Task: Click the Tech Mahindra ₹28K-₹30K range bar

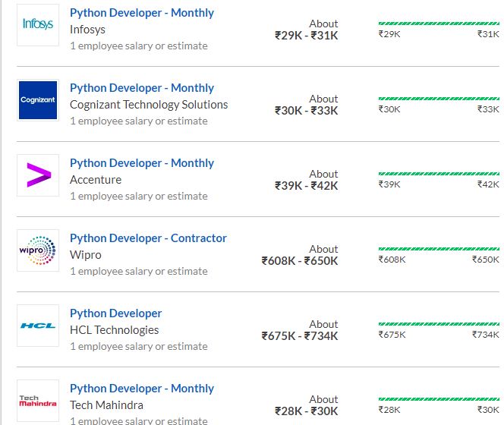Action: (x=439, y=399)
